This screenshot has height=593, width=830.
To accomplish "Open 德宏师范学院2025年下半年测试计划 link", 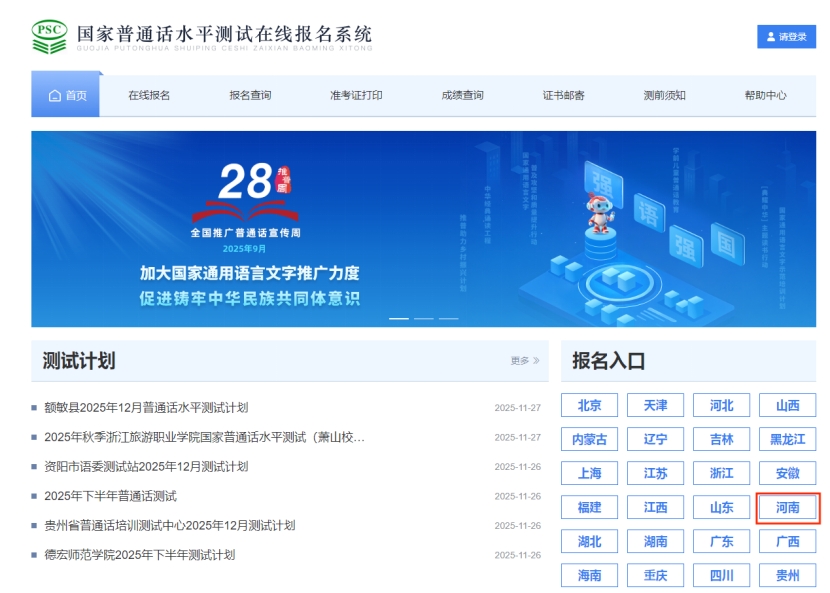I will [139, 555].
